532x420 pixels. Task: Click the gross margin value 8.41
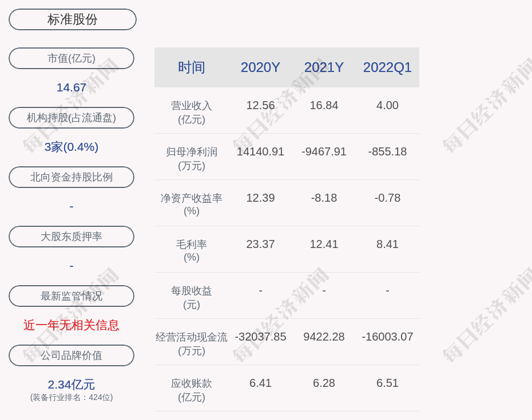(387, 244)
